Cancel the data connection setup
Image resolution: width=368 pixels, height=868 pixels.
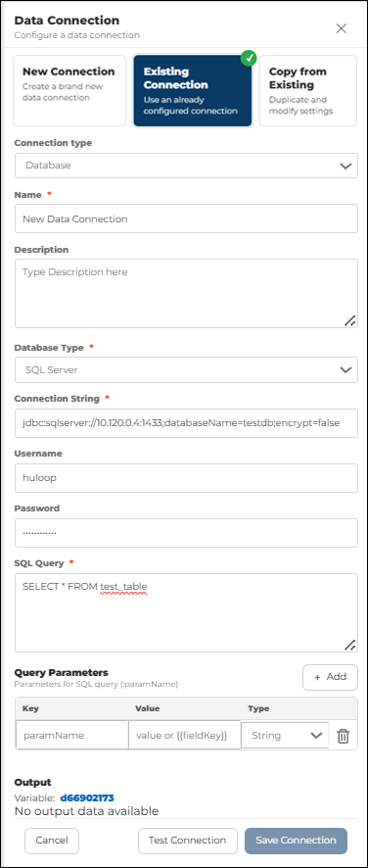(52, 841)
